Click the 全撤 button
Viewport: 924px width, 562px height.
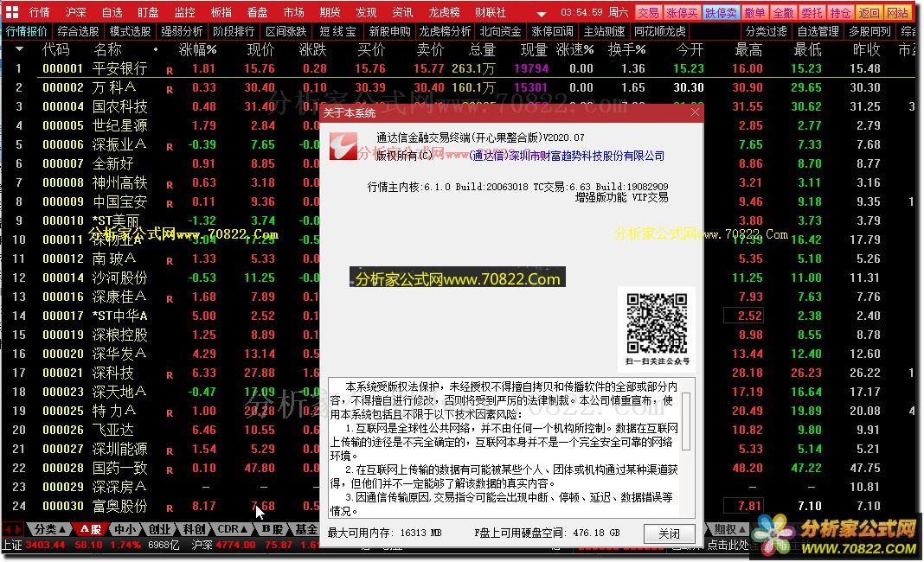pyautogui.click(x=783, y=12)
